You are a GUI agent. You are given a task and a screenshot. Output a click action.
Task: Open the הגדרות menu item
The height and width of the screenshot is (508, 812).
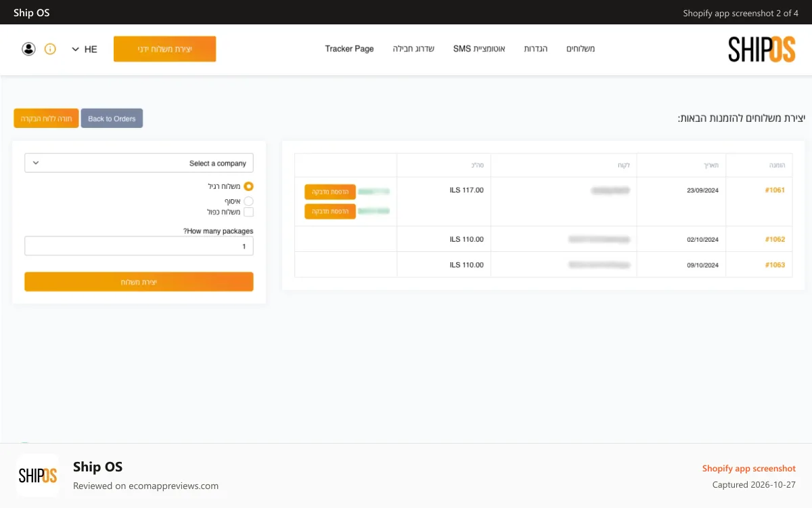pyautogui.click(x=535, y=49)
